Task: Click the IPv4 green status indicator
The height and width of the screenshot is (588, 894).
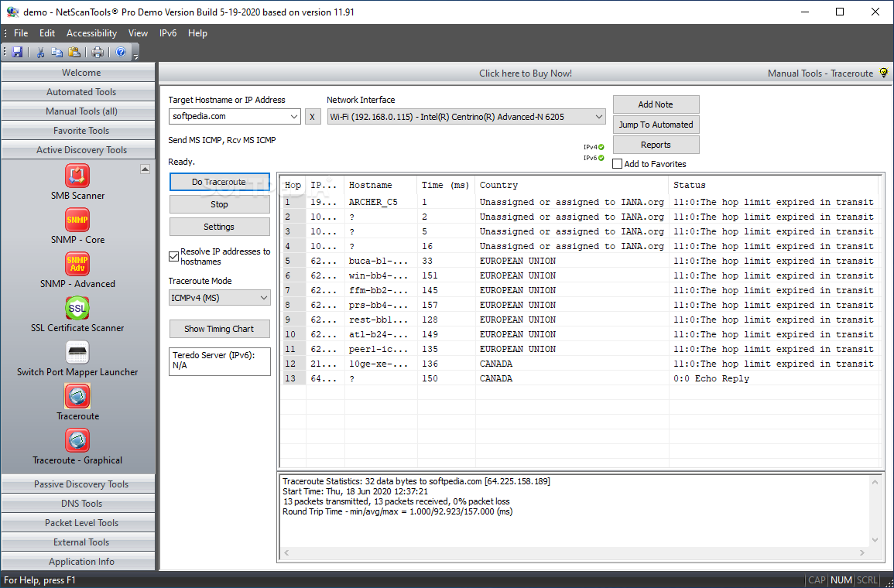Action: [x=601, y=147]
